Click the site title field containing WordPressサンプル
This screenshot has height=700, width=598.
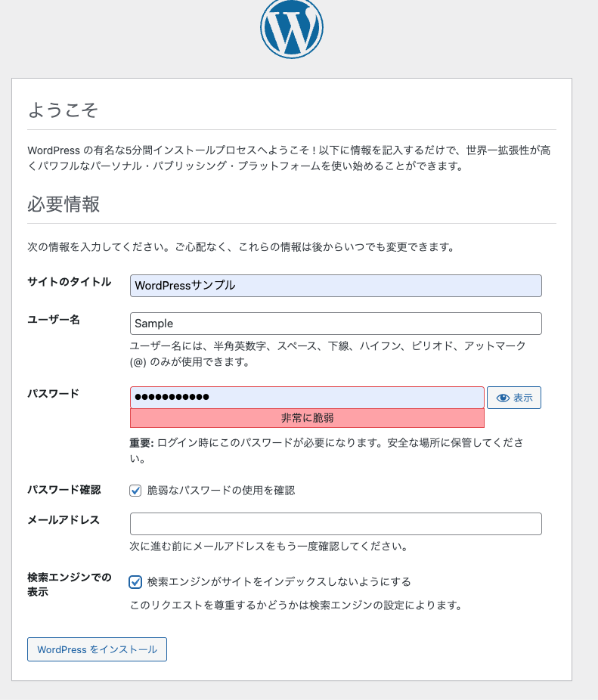tap(336, 286)
